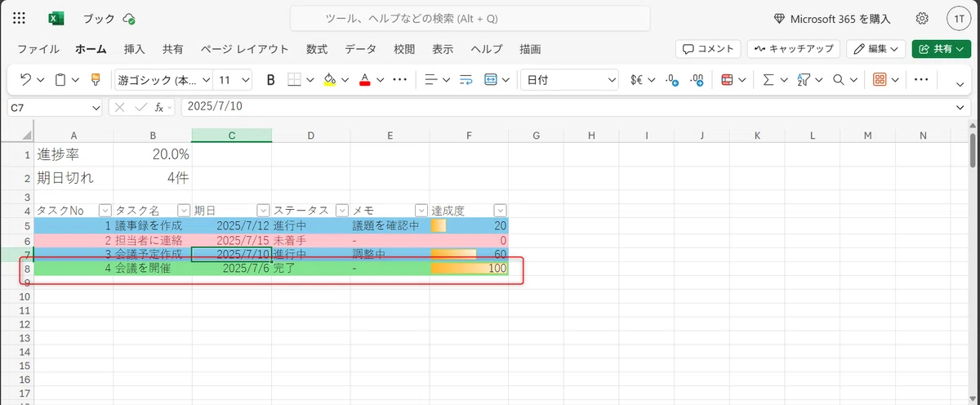This screenshot has width=980, height=405.
Task: Expand the Name Box dropdown arrow
Action: (x=96, y=107)
